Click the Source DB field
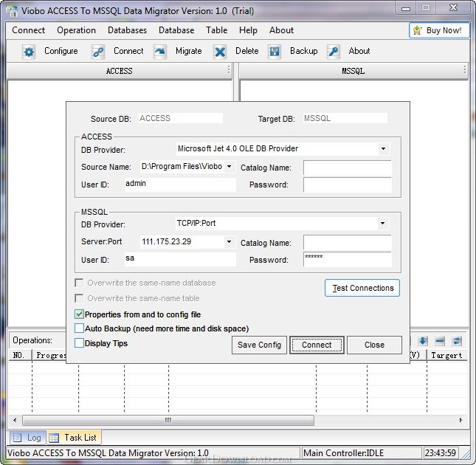The height and width of the screenshot is (465, 476). (181, 118)
